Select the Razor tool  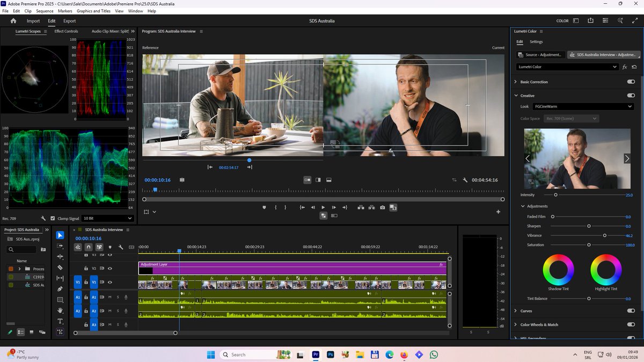pyautogui.click(x=60, y=267)
